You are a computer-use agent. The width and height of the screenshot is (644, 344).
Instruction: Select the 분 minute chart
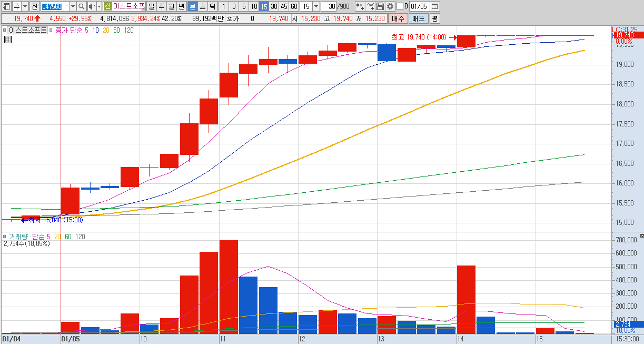192,6
